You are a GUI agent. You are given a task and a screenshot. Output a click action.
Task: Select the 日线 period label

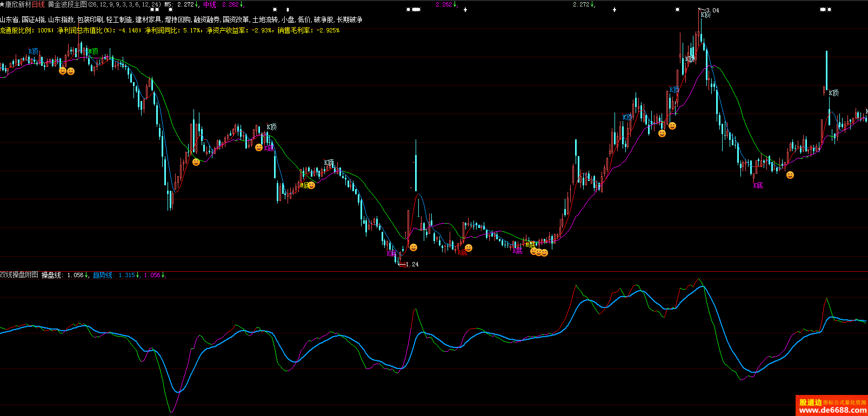tap(38, 4)
